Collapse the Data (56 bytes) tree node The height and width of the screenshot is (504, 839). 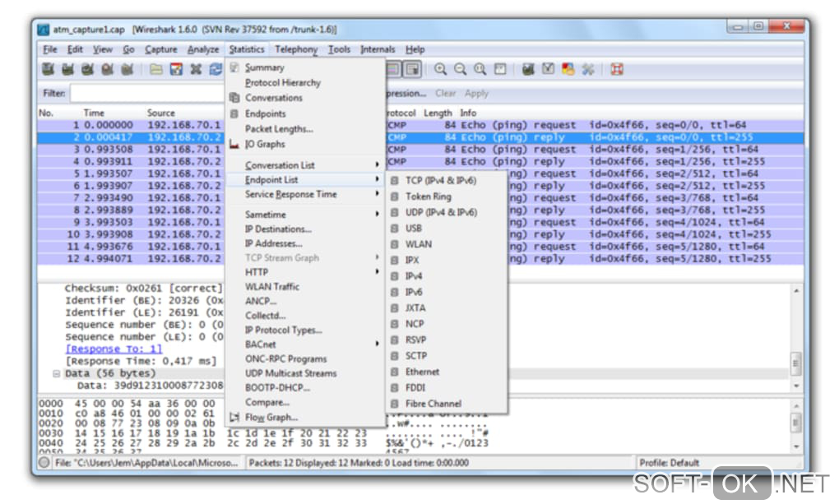pos(56,373)
